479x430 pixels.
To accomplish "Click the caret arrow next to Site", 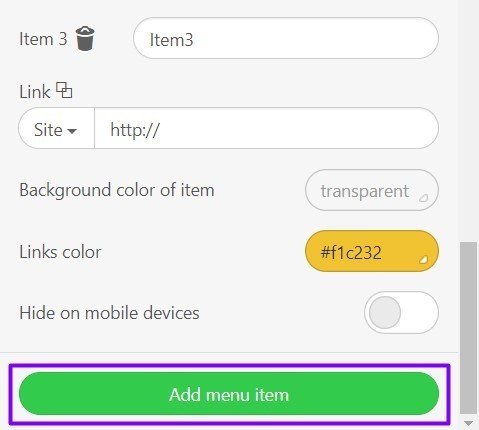I will coord(72,131).
